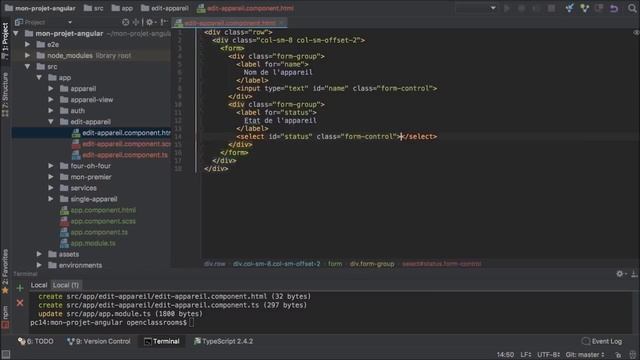Open the 6: TODO tool window
The width and height of the screenshot is (640, 360).
[36, 341]
